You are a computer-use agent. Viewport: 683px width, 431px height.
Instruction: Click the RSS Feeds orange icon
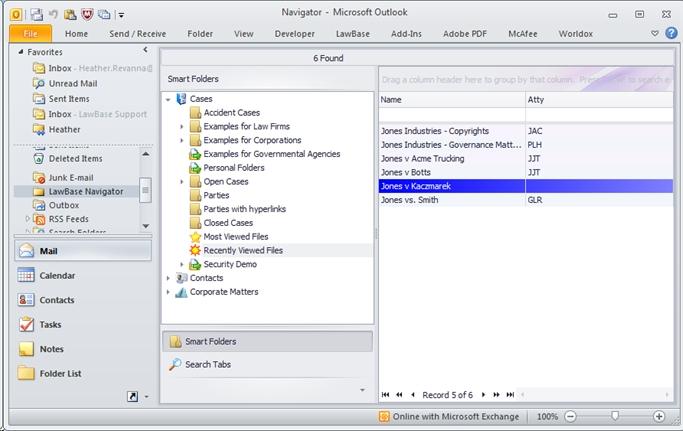(39, 219)
